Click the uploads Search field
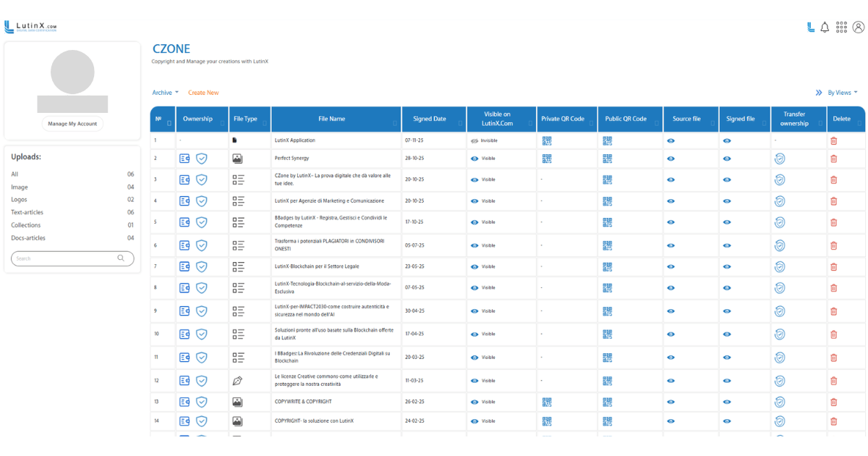The image size is (868, 456). 65,258
